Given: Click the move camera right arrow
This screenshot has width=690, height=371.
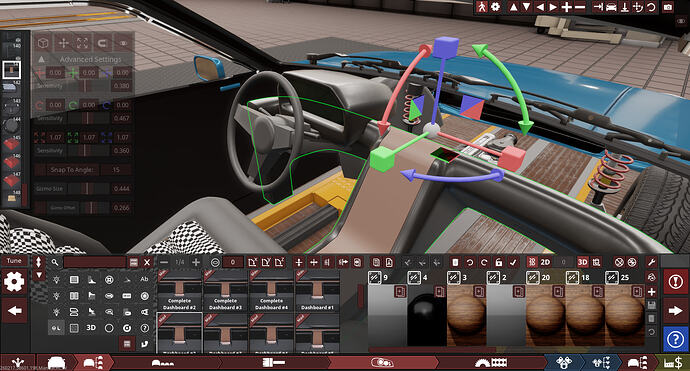Looking at the screenshot, I should [x=553, y=7].
